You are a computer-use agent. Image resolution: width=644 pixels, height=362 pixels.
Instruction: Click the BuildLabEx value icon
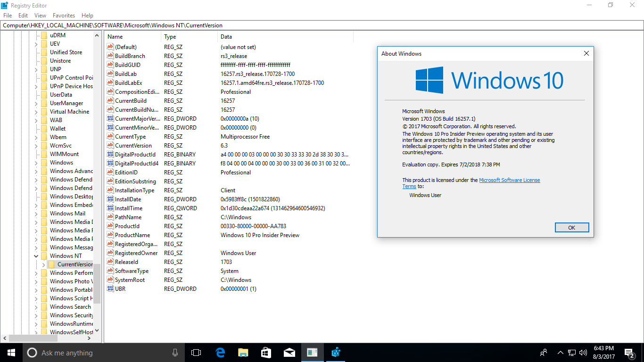click(x=110, y=82)
